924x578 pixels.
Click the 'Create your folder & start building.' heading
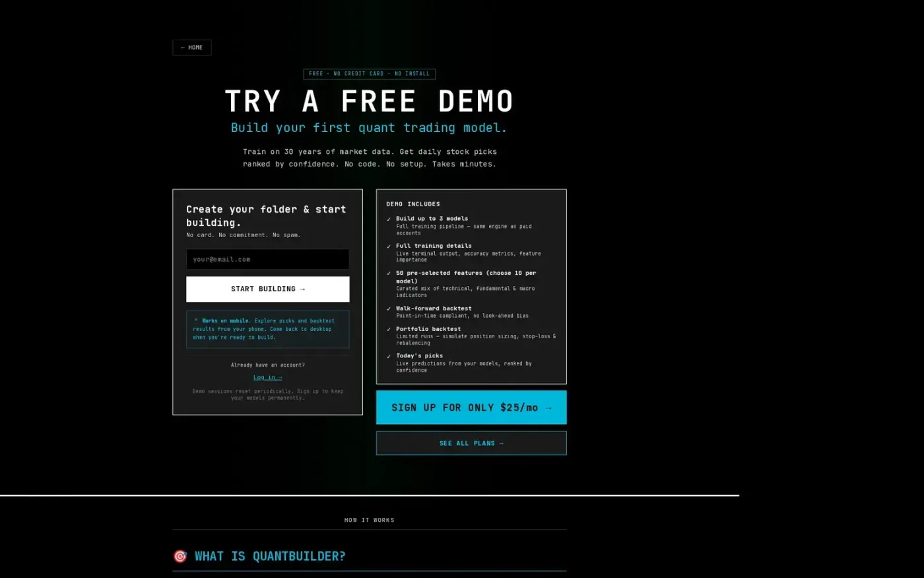tap(266, 216)
